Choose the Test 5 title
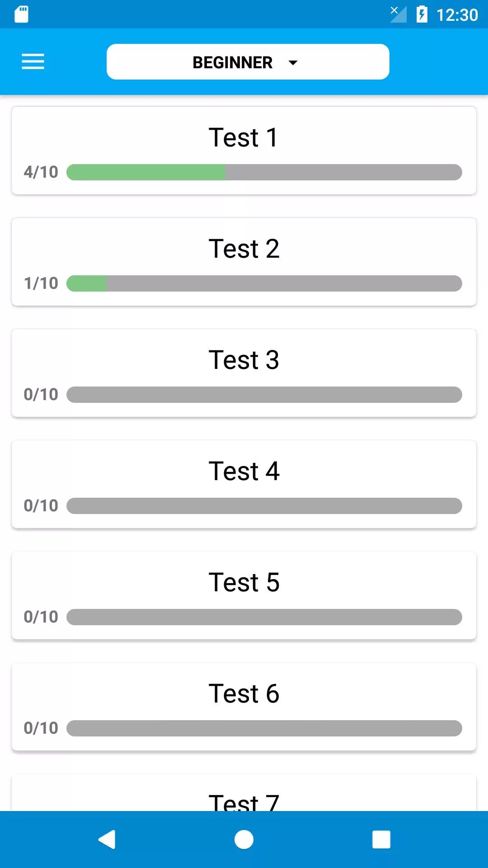 [244, 582]
